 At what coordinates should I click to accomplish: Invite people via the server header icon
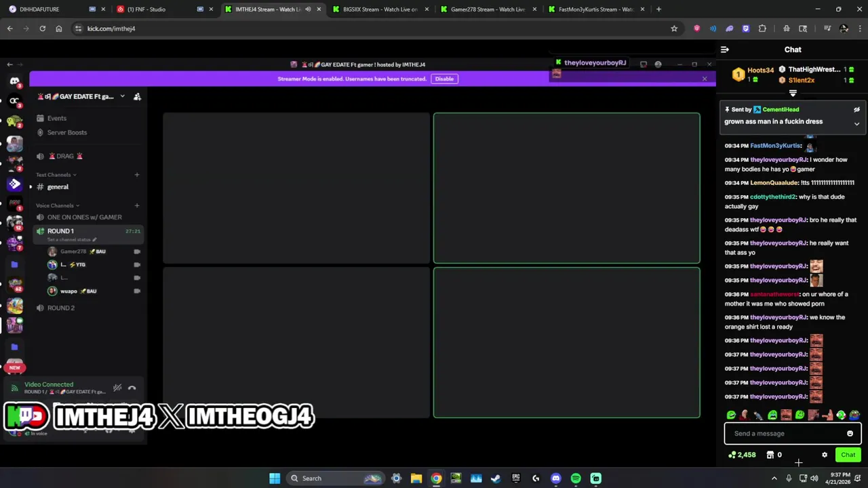pos(137,96)
